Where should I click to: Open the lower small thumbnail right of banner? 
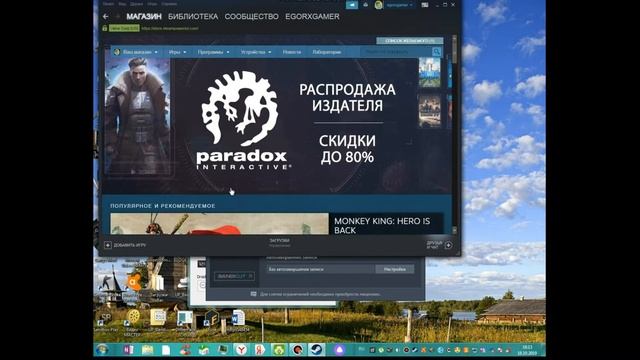click(429, 111)
